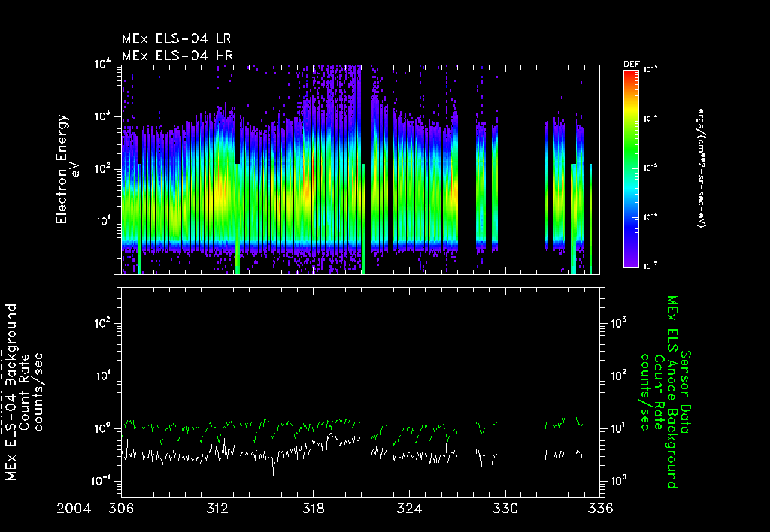Screen dimensions: 770x532
Task: Click the x-axis tick label 330
Action: [505, 509]
